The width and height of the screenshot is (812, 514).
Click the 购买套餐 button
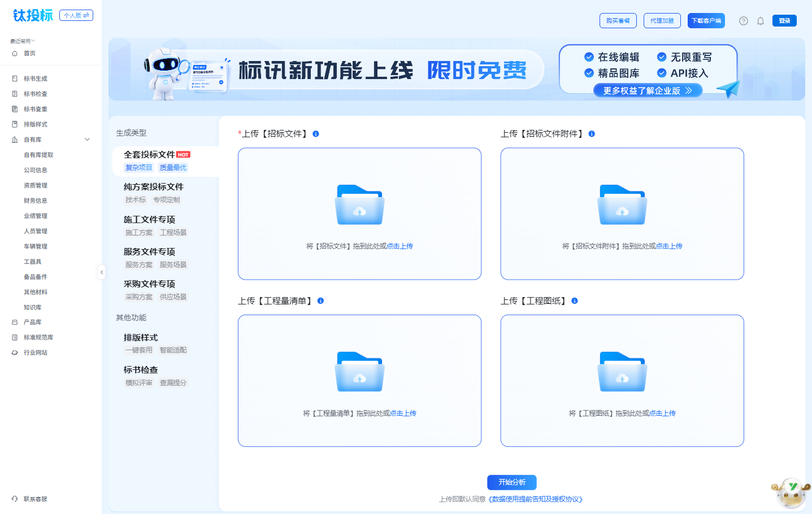(618, 21)
